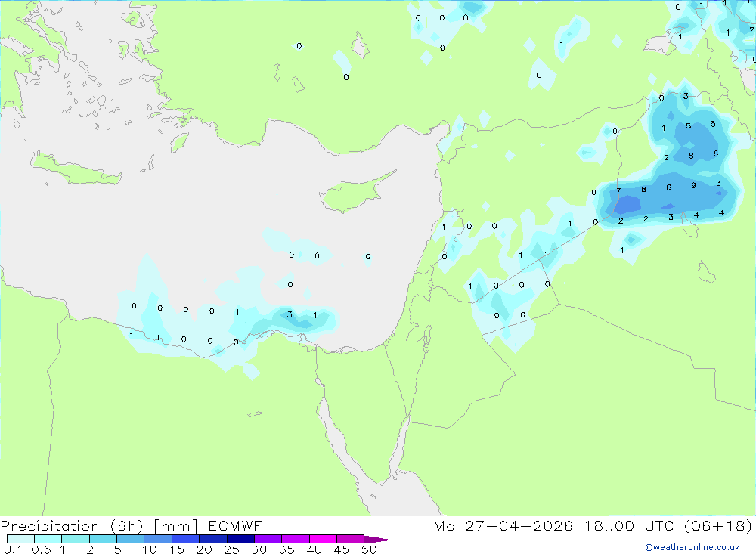Pick the 10–15 mm blue legend swatch
756x554 pixels.
pos(158,539)
